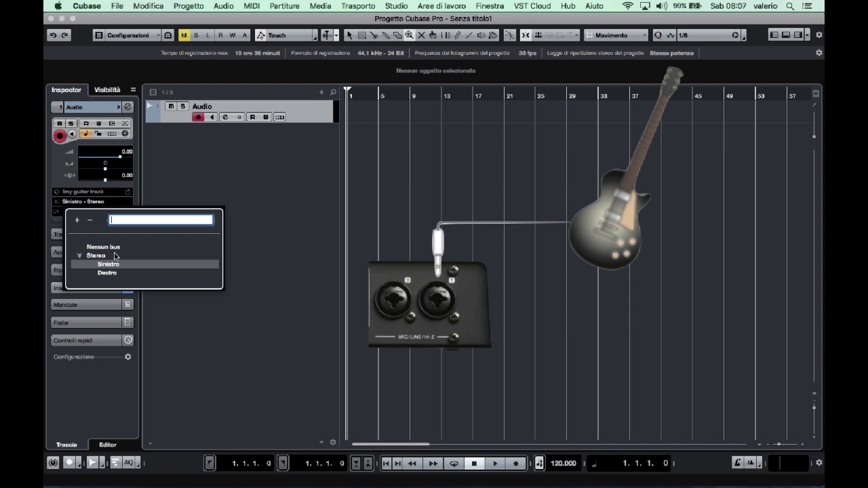Click the minus button in bus popup
868x488 pixels.
click(90, 220)
